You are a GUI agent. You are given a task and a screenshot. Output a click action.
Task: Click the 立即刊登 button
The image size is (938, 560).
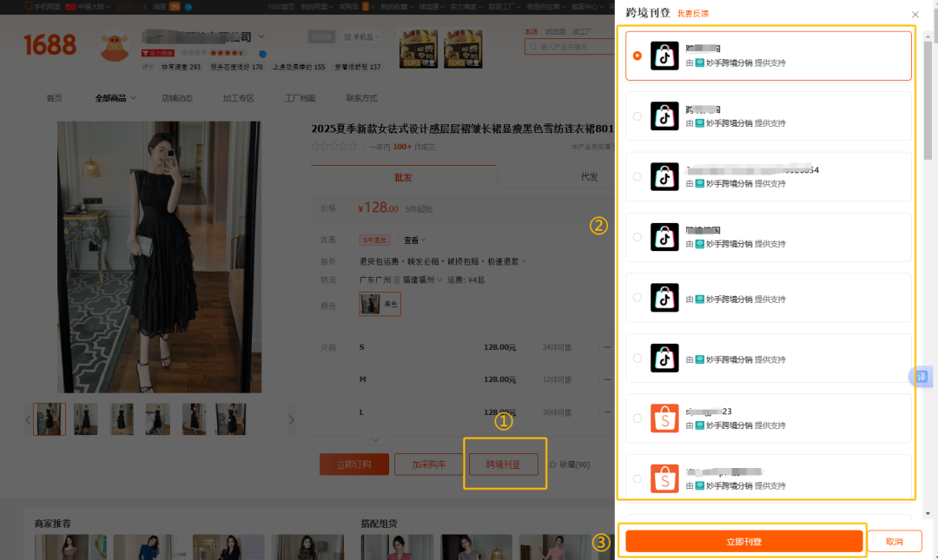pos(743,540)
